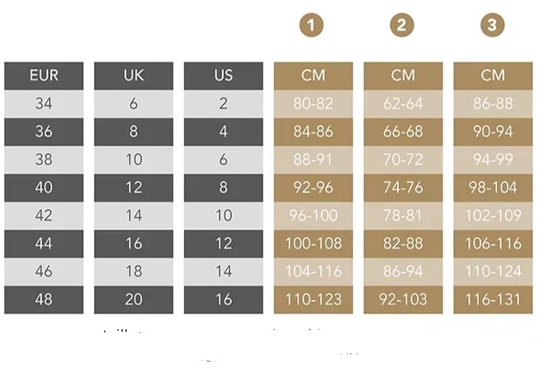This screenshot has width=540, height=392.
Task: Select US size 16 cell
Action: 224,300
